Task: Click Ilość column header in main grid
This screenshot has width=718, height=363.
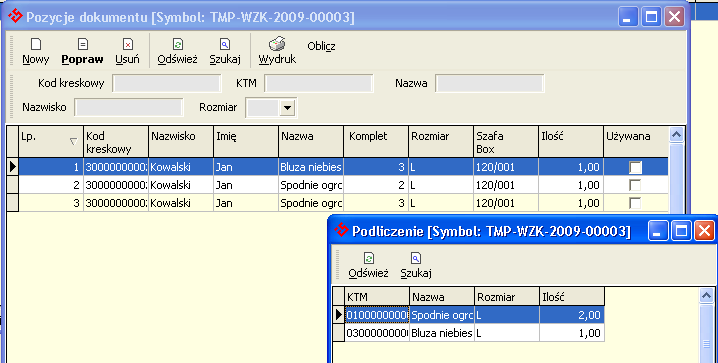Action: [571, 142]
